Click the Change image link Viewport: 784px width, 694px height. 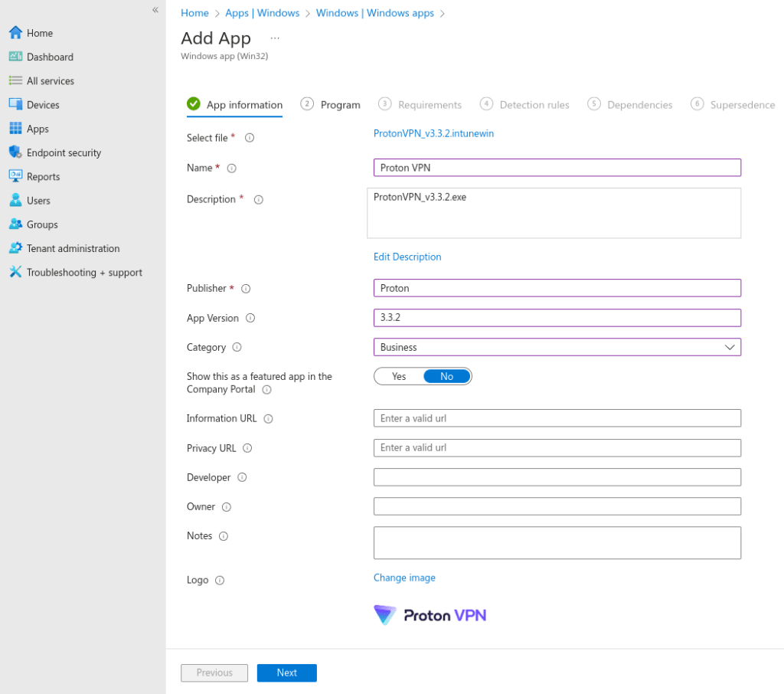pos(404,578)
